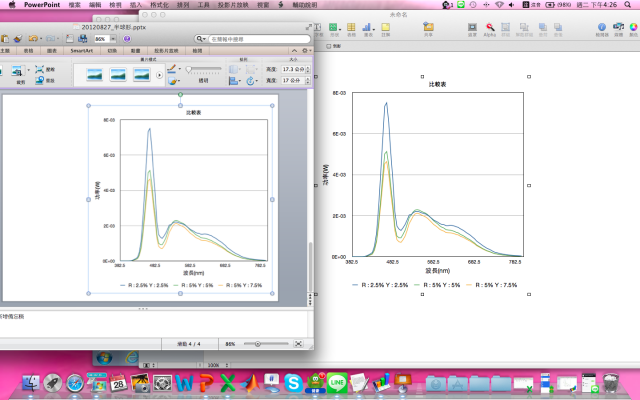Open the picture border pen dropdown
Screen dimensions: 640x400
click(x=180, y=69)
